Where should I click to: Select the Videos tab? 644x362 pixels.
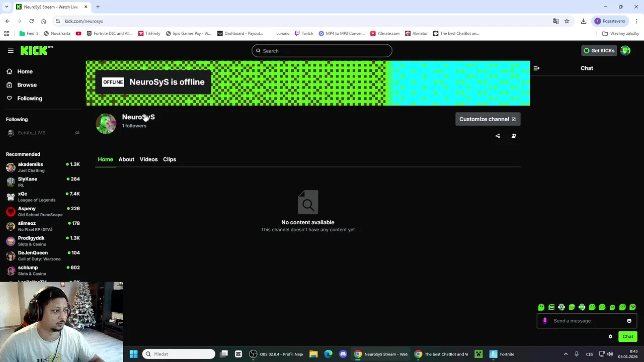pyautogui.click(x=148, y=159)
